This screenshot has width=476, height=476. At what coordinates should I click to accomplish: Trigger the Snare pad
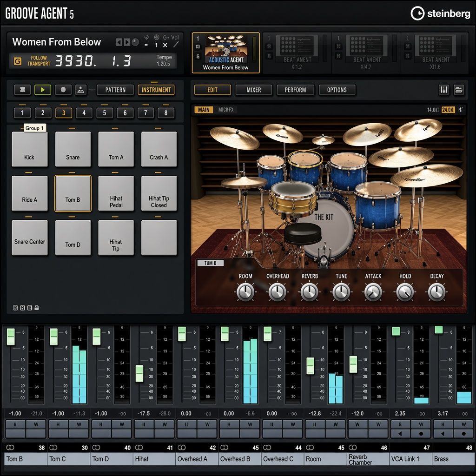tap(73, 149)
